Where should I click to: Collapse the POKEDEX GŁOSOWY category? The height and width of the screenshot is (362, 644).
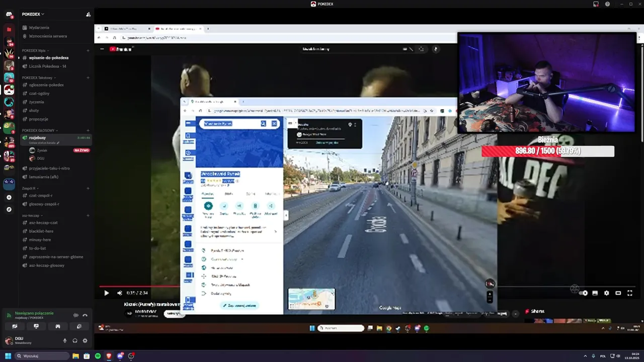[40, 130]
